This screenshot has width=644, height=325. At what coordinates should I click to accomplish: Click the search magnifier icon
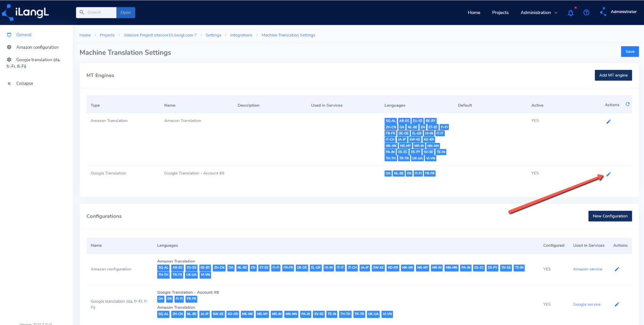tap(82, 12)
